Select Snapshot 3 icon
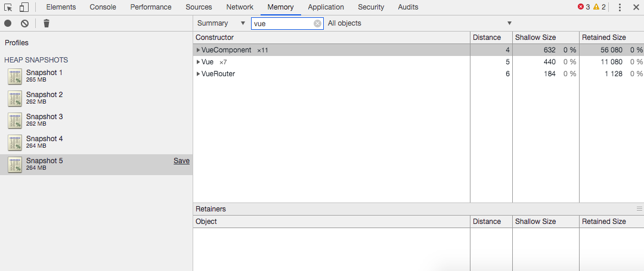The image size is (644, 271). [x=15, y=120]
